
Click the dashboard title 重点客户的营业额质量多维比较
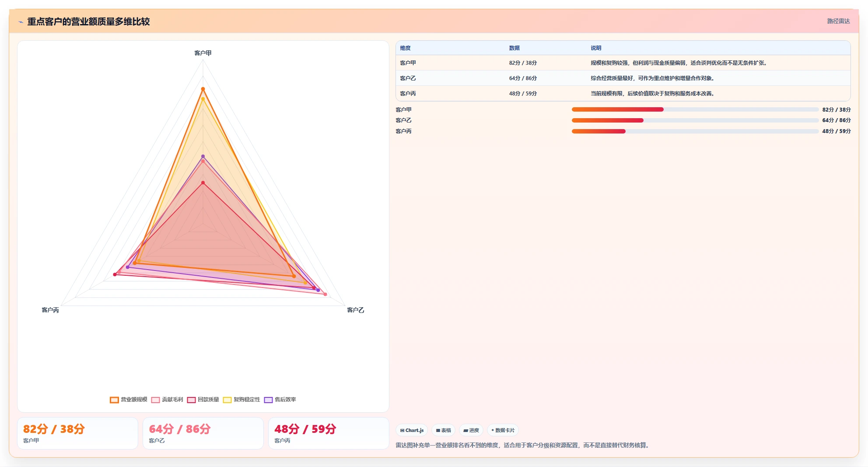[88, 21]
